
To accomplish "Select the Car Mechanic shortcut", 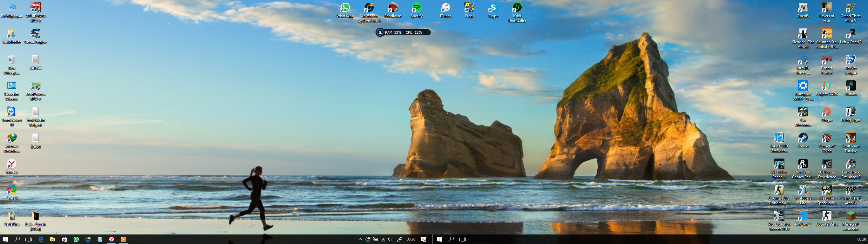I will [x=803, y=117].
